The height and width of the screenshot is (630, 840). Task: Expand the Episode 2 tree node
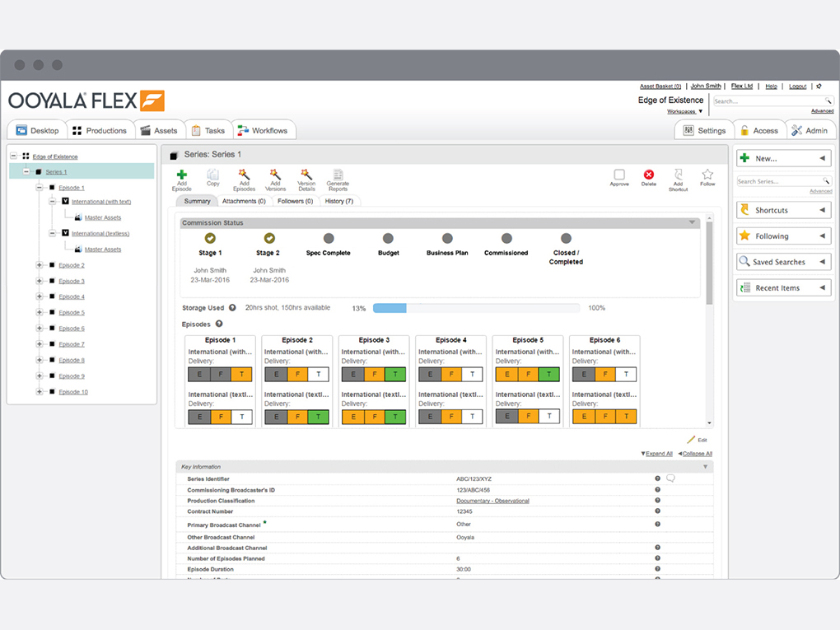click(39, 264)
